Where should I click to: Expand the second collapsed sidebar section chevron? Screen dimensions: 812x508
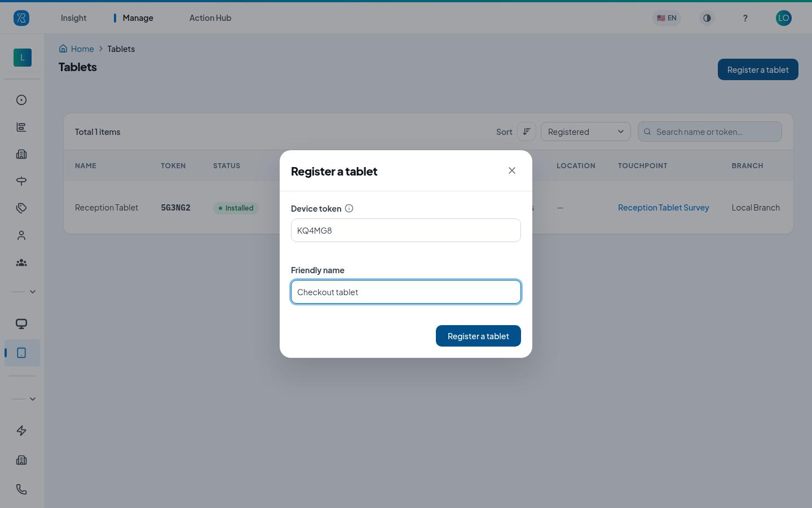point(33,399)
